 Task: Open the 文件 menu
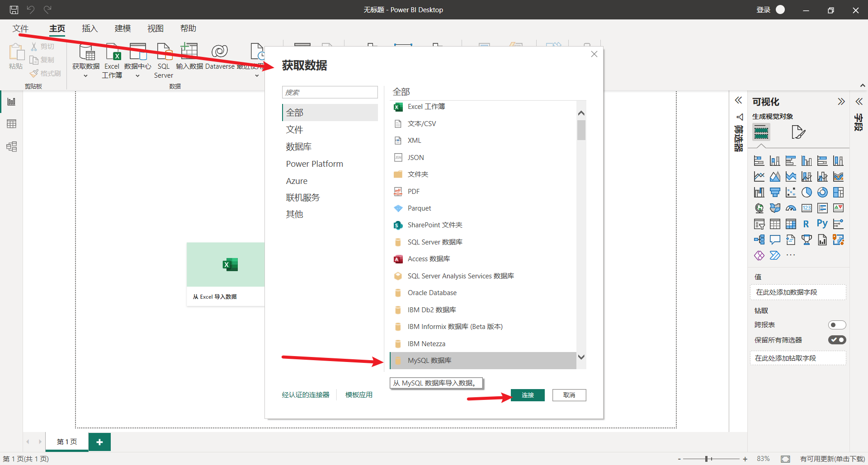(20, 28)
